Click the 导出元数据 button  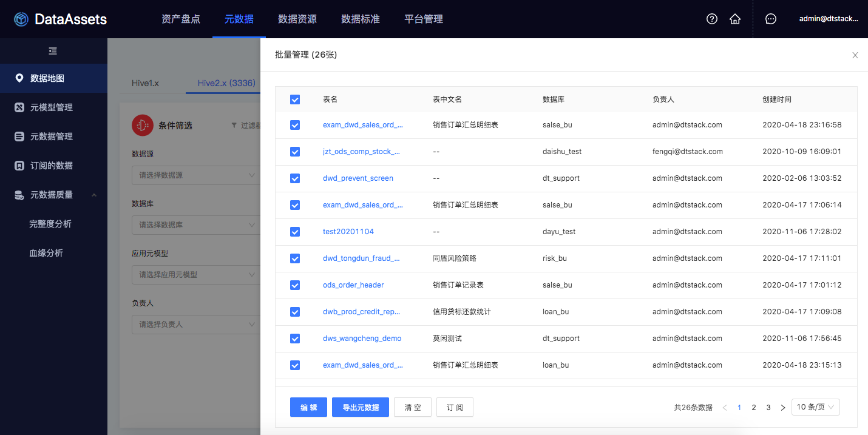pos(361,407)
